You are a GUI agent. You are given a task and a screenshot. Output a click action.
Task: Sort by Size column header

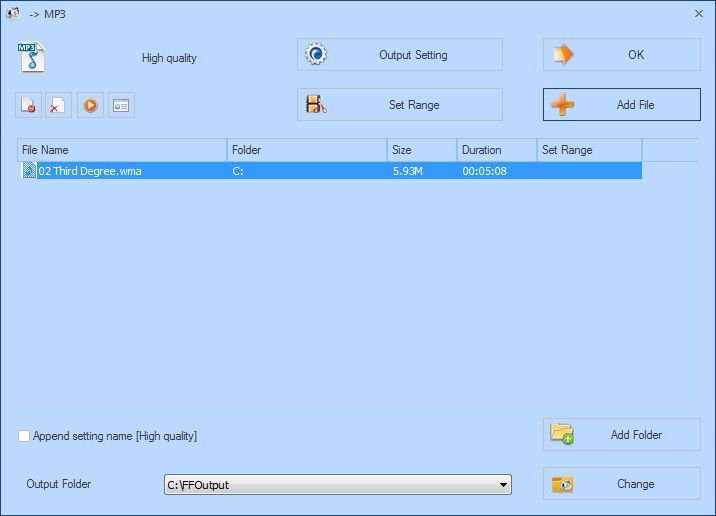(422, 150)
